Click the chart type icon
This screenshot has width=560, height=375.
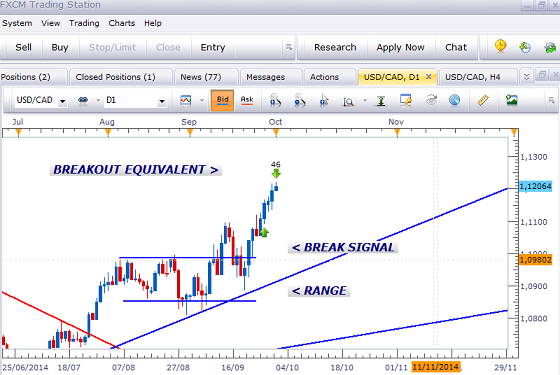click(x=186, y=101)
